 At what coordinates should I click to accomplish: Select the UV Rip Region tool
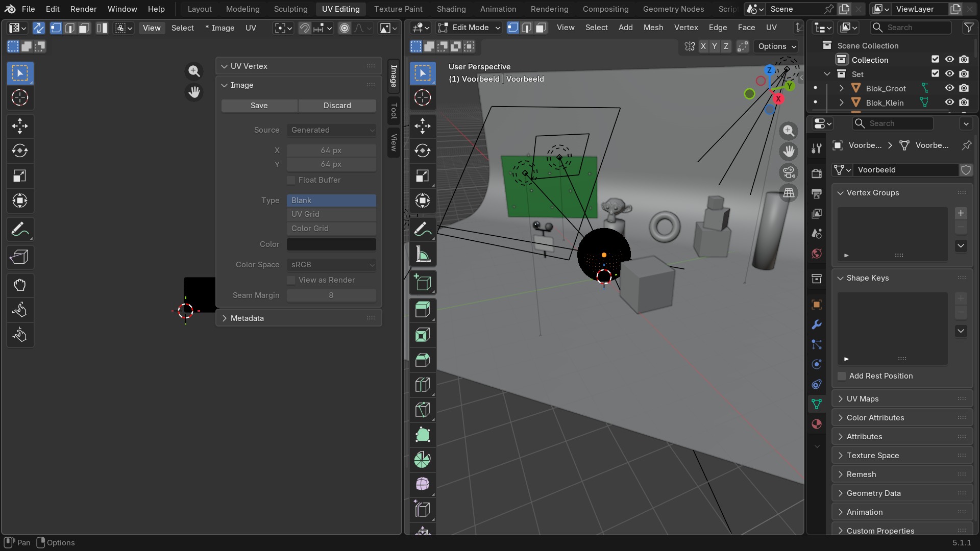click(20, 257)
